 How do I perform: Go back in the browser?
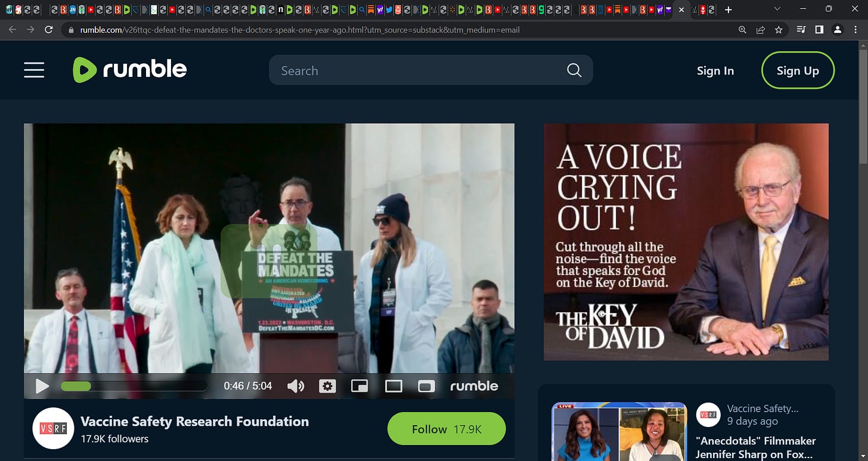click(13, 29)
